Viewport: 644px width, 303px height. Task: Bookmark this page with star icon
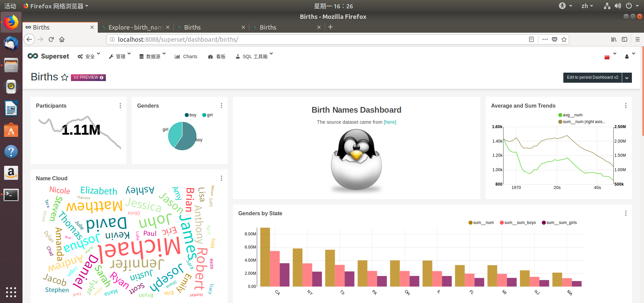point(564,39)
